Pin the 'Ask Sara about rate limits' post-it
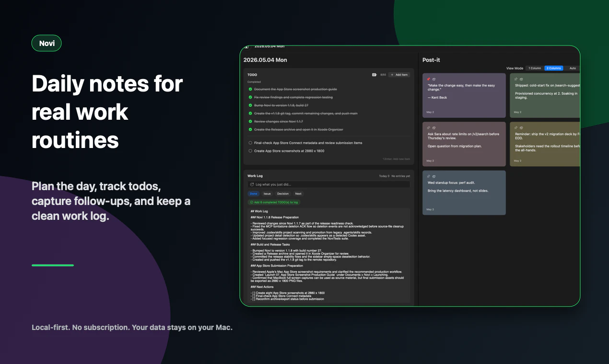Viewport: 609px width, 364px height. coord(428,127)
